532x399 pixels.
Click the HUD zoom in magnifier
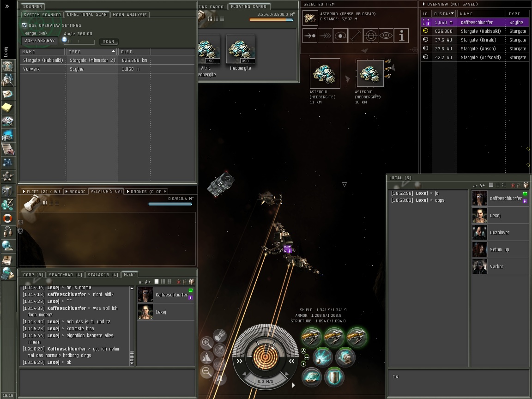click(x=206, y=343)
